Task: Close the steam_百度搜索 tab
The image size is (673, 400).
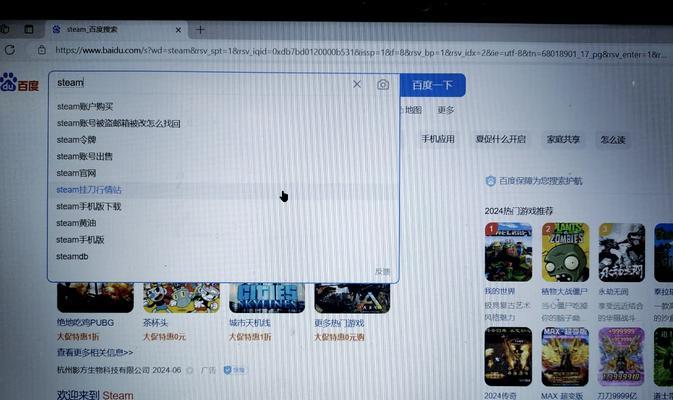Action: [x=178, y=30]
